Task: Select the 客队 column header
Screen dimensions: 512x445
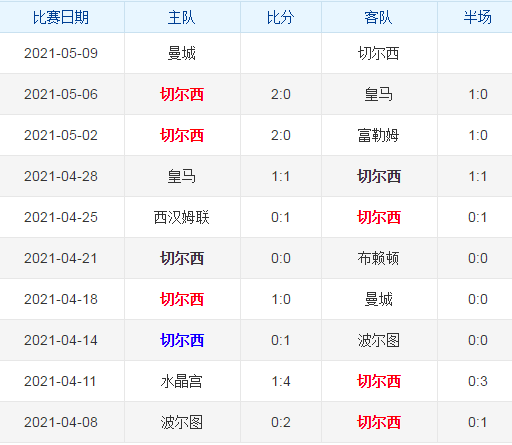Action: click(378, 17)
